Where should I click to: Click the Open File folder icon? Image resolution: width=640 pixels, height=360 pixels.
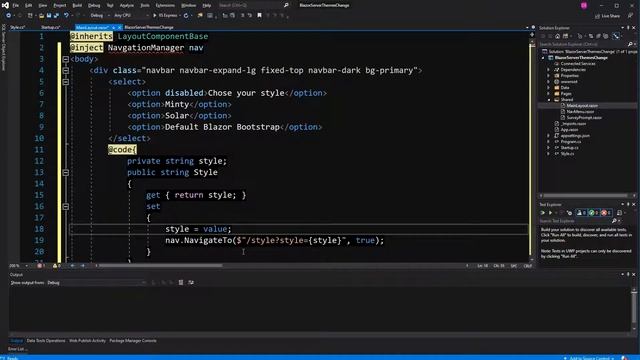(41, 16)
